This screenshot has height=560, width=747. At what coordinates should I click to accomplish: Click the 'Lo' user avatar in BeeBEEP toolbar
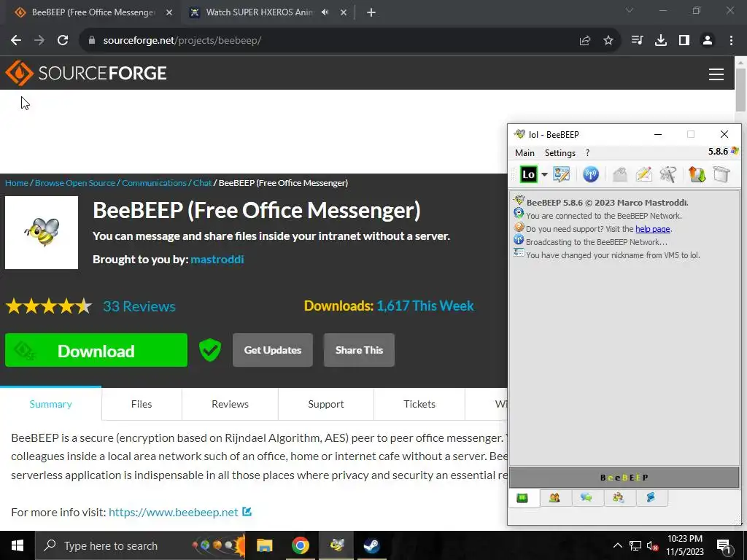pyautogui.click(x=528, y=174)
